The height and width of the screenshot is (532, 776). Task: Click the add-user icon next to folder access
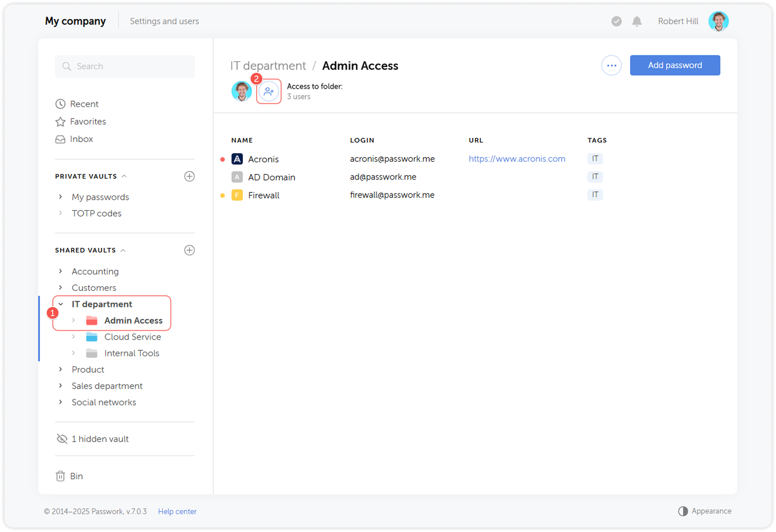click(x=269, y=91)
